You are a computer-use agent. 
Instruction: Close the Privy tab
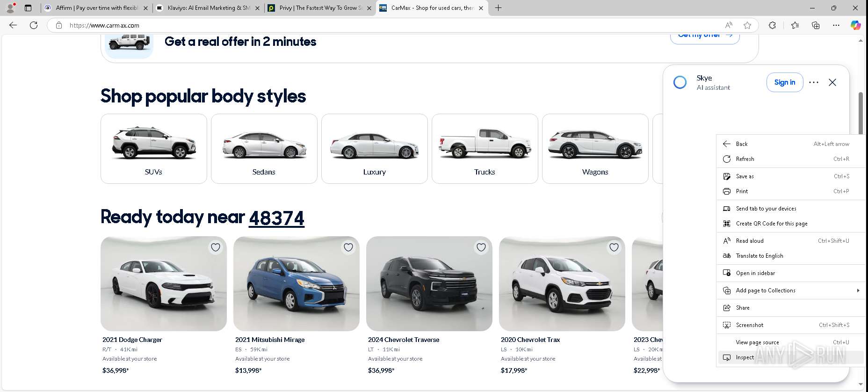[x=369, y=8]
